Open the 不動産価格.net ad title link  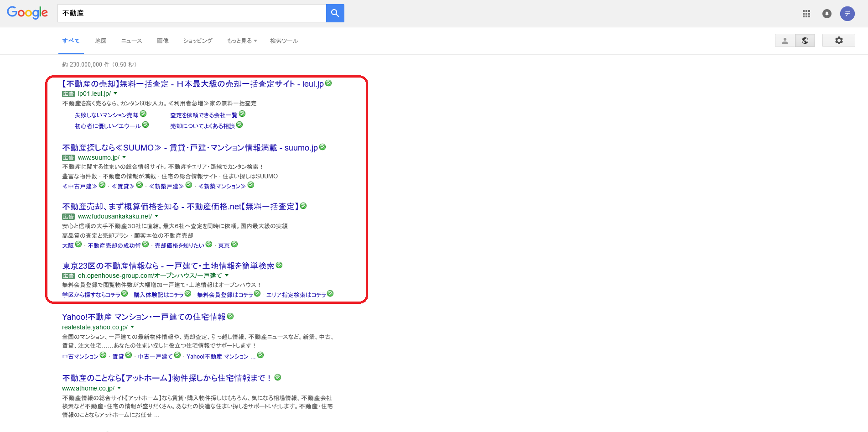click(x=181, y=207)
